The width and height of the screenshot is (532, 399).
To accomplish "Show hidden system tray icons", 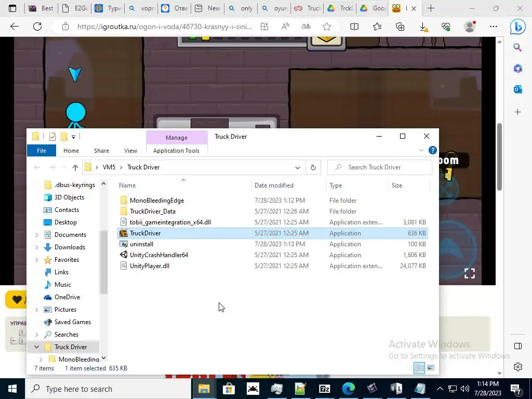I will click(x=440, y=389).
